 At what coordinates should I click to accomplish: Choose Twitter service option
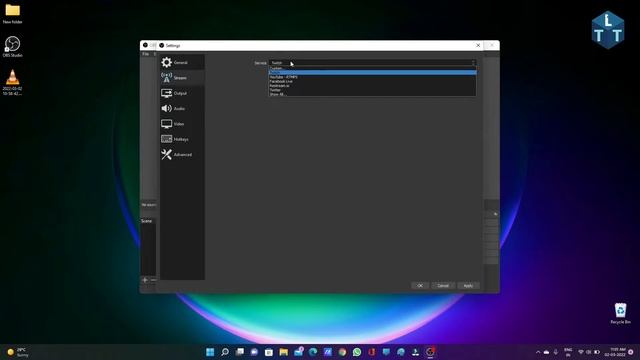[372, 90]
